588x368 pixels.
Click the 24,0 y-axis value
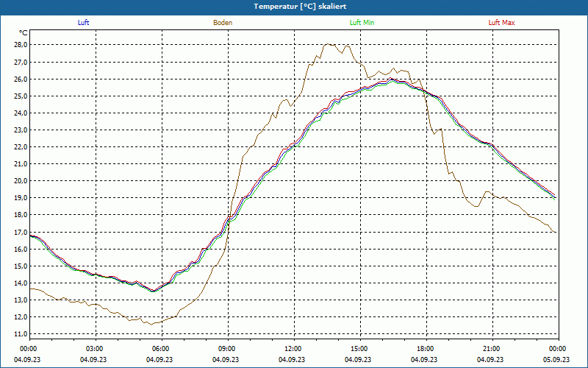point(21,113)
